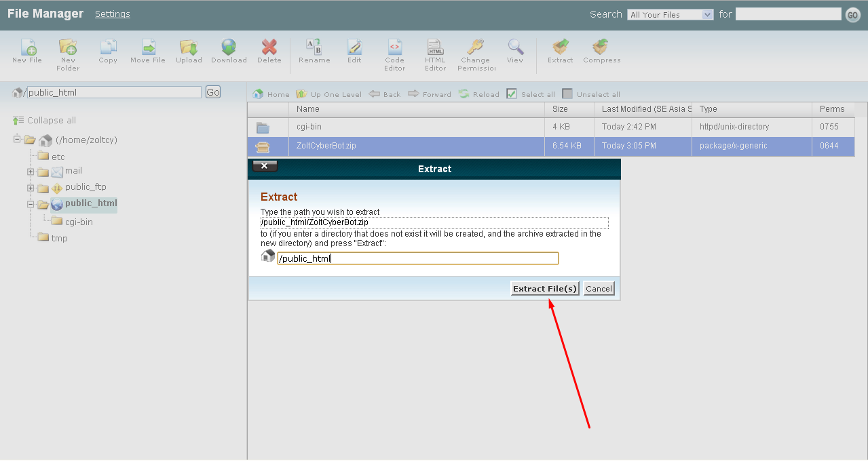Close the Extract dialog with X

click(265, 166)
